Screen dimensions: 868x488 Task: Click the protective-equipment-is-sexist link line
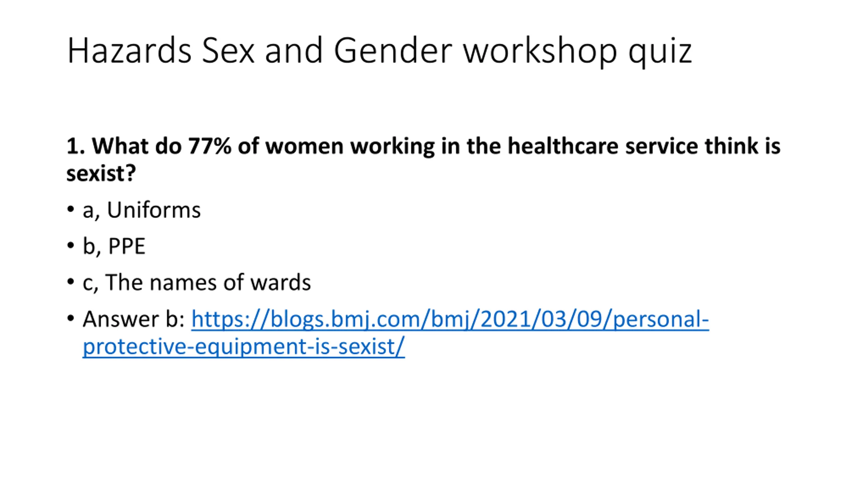pyautogui.click(x=244, y=347)
